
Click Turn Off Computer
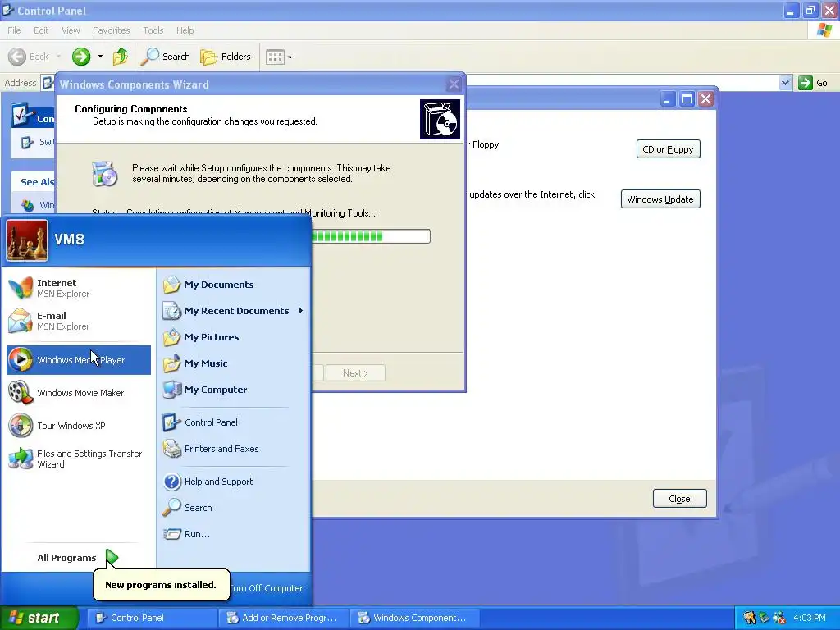[x=267, y=587]
